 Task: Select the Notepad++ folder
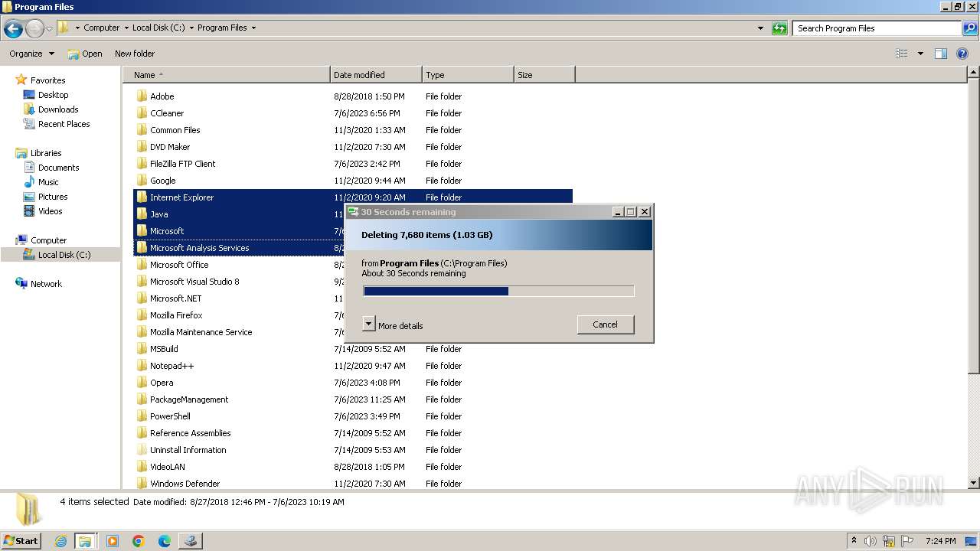(x=172, y=366)
